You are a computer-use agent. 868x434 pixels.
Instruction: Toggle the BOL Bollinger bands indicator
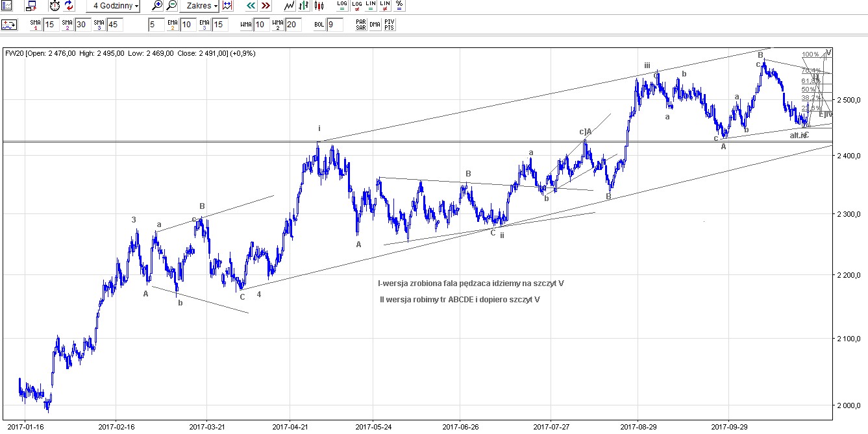tap(319, 25)
